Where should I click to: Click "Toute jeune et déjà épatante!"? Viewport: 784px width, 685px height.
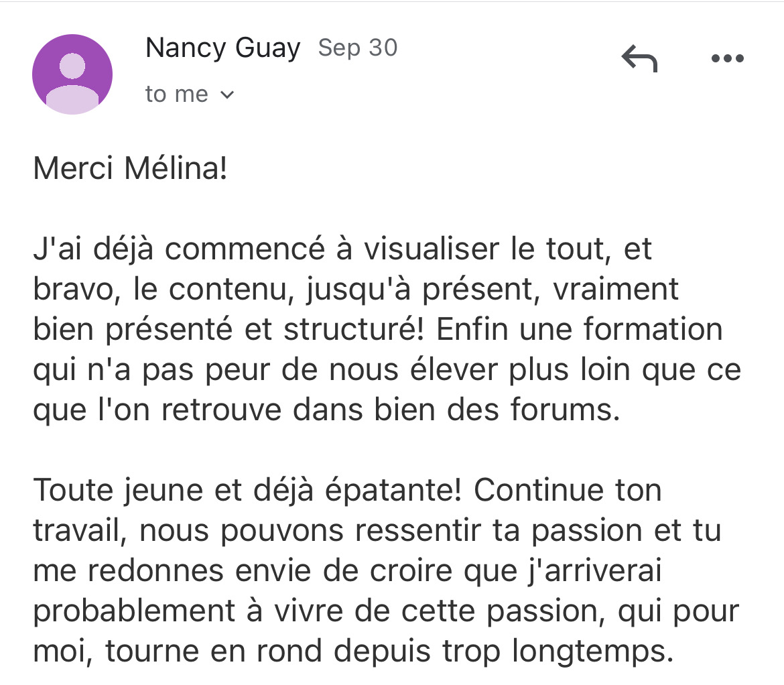(248, 490)
